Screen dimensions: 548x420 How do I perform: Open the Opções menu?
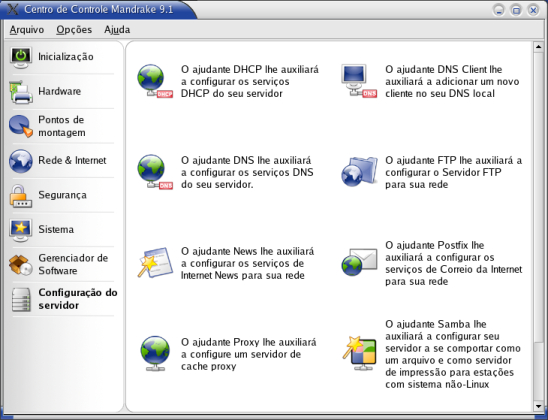tap(74, 30)
